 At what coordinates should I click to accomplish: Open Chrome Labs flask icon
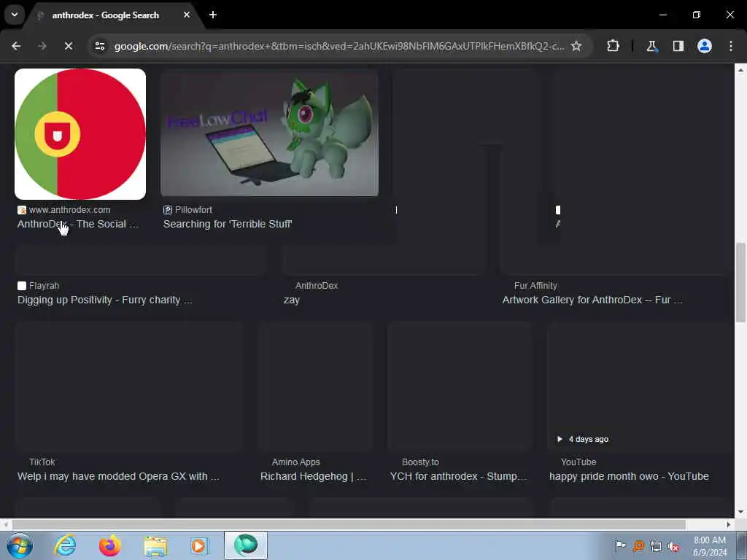tap(651, 46)
